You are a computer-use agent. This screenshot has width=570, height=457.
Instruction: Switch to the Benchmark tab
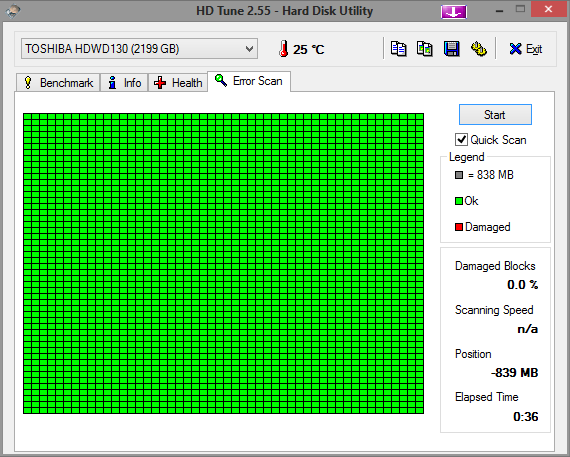tap(58, 83)
